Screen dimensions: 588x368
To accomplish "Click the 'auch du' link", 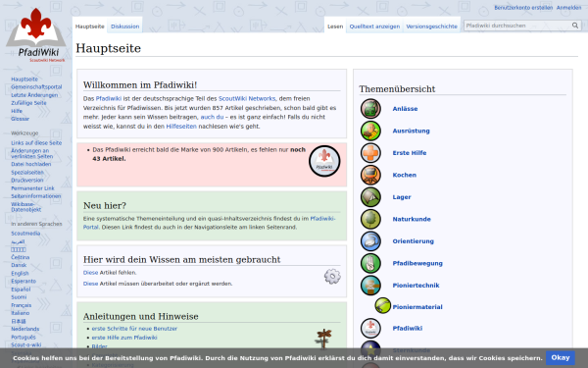I will [x=212, y=117].
